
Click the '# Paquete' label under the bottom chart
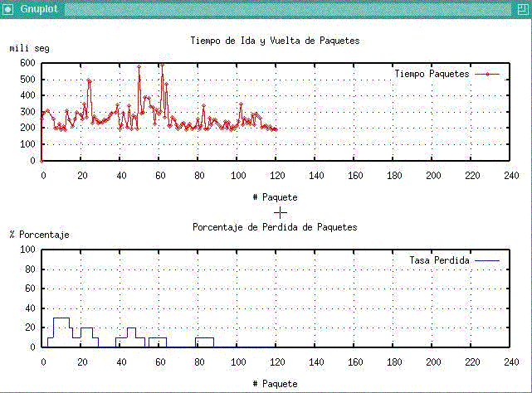(276, 384)
